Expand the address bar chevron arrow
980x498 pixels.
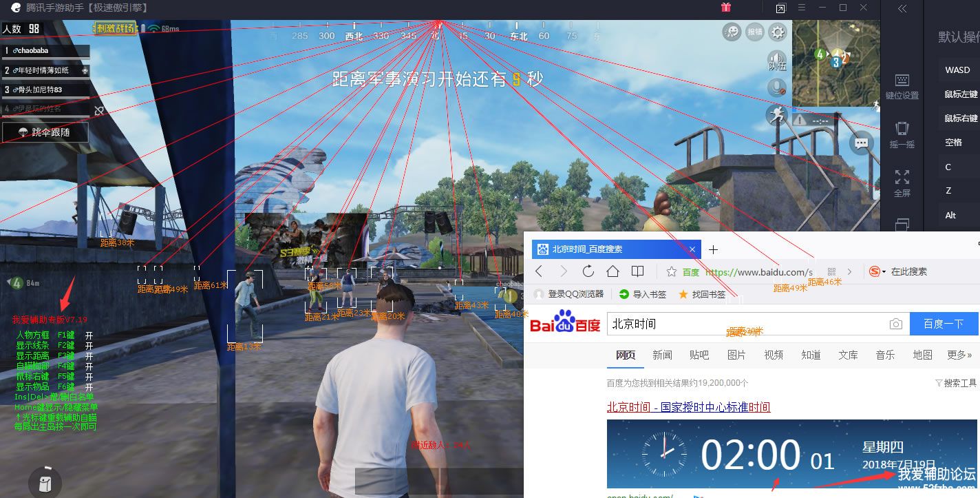(850, 272)
